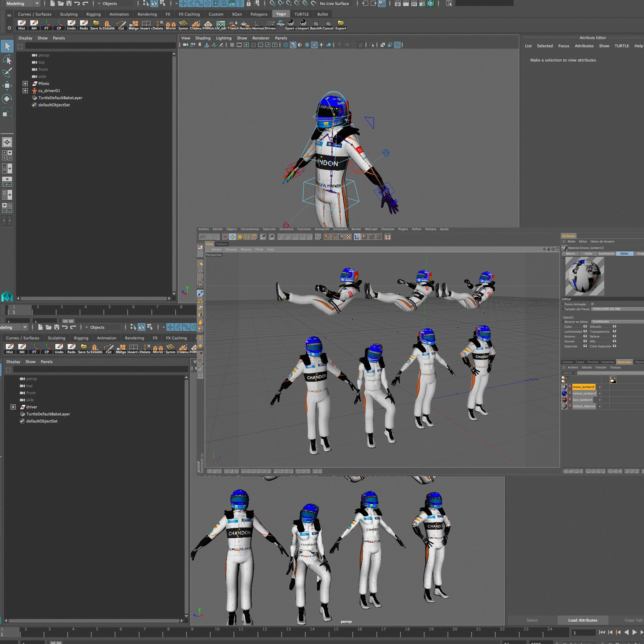644x644 pixels.
Task: Toggle the Transparencia channel eye icon
Action: (614, 331)
